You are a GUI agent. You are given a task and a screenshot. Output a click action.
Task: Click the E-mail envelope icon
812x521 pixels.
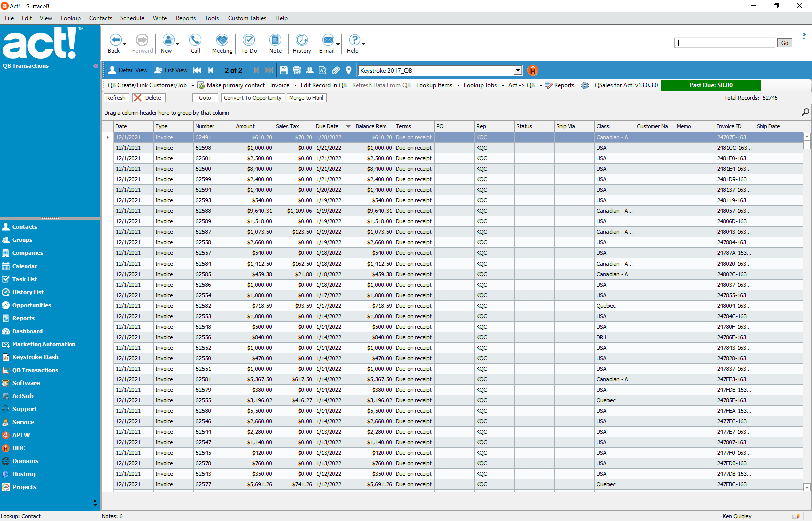tap(328, 40)
